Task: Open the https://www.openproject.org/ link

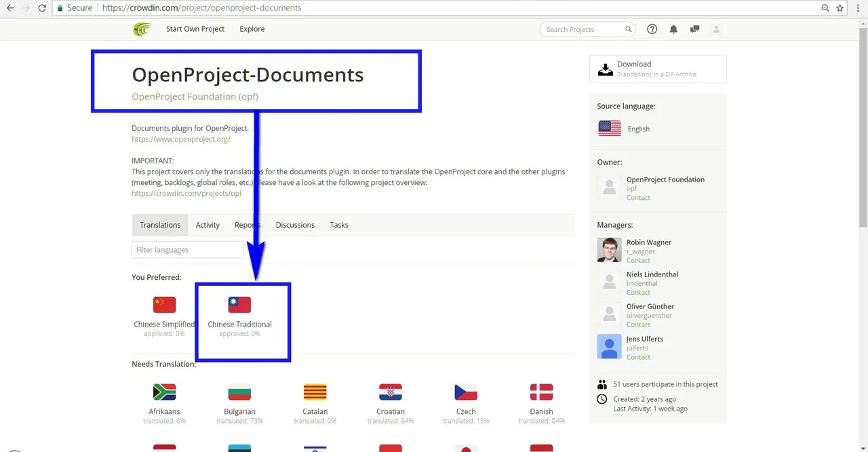Action: [x=181, y=139]
